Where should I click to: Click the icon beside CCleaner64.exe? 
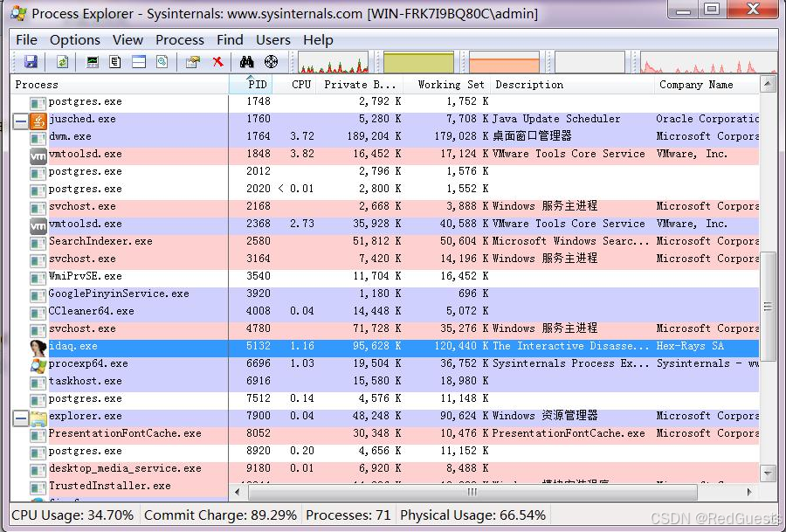38,314
